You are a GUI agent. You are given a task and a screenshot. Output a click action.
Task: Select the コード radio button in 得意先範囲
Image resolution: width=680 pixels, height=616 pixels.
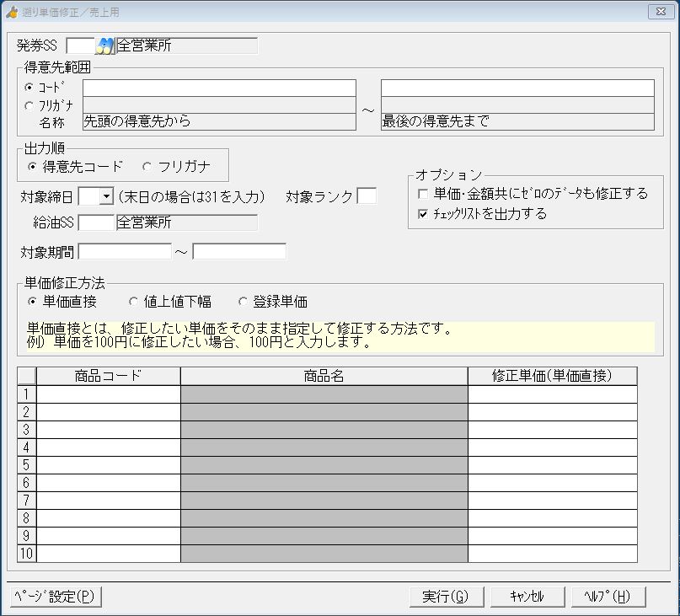click(x=29, y=88)
